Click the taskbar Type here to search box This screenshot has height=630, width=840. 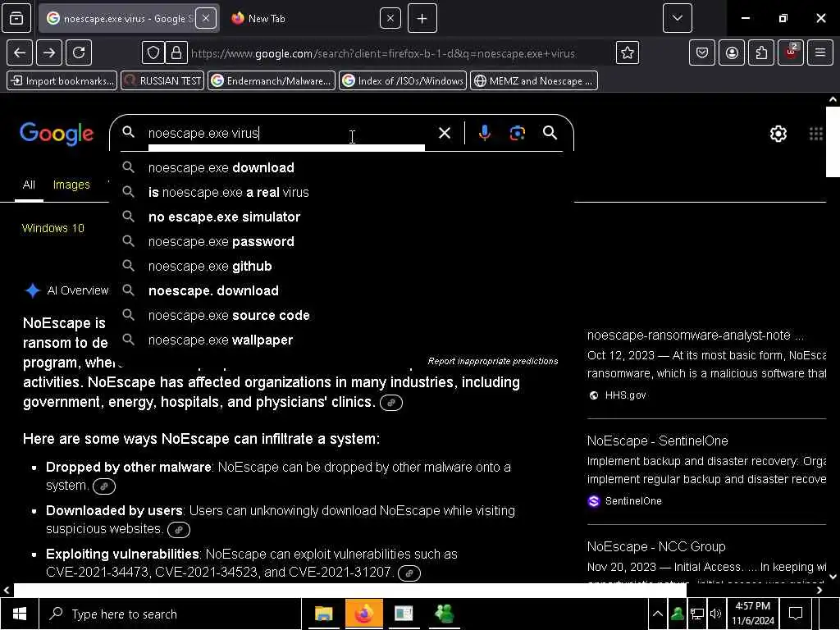(171, 614)
